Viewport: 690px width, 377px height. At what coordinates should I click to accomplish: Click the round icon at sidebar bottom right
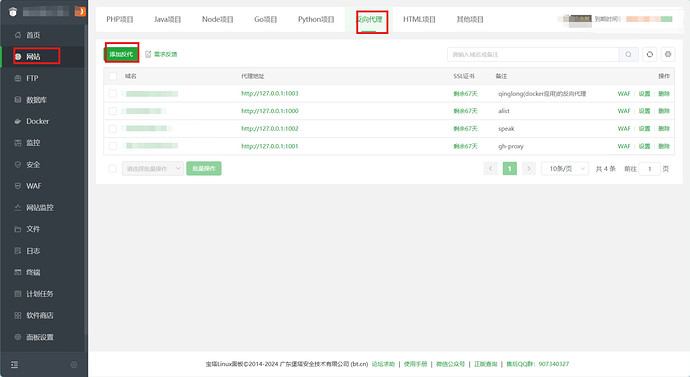[x=73, y=364]
